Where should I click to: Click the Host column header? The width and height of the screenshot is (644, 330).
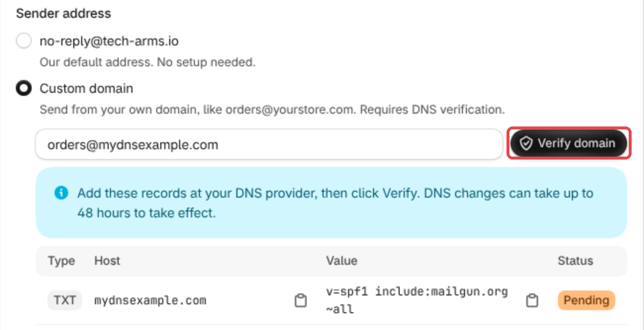pos(107,261)
